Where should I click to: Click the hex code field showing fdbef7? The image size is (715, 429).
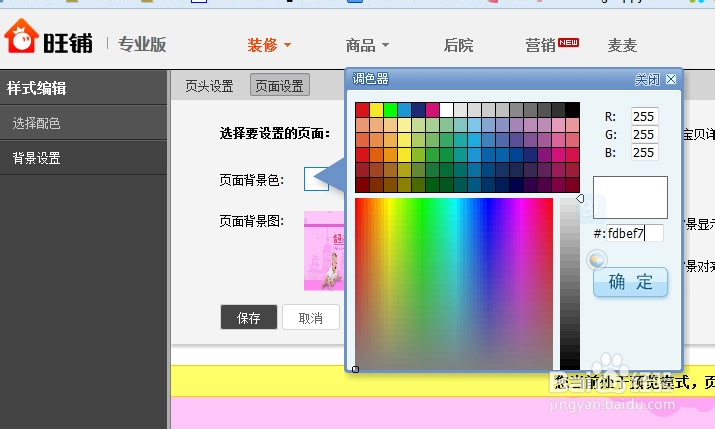pyautogui.click(x=635, y=233)
